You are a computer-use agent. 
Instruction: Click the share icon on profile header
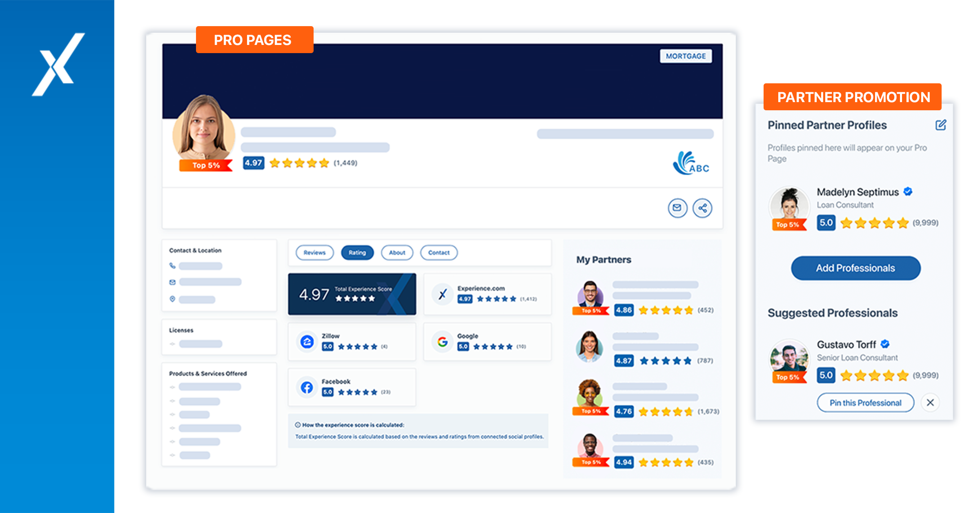point(702,208)
